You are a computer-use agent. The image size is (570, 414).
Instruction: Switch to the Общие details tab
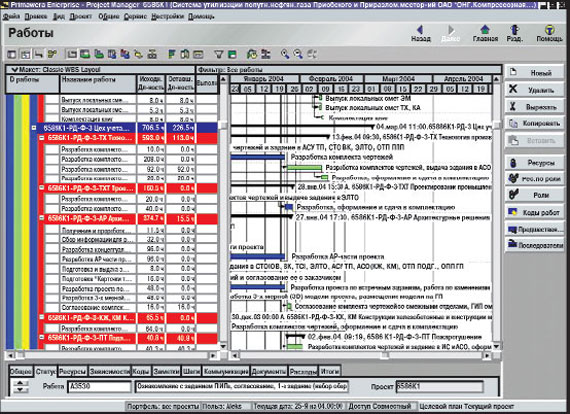point(20,371)
